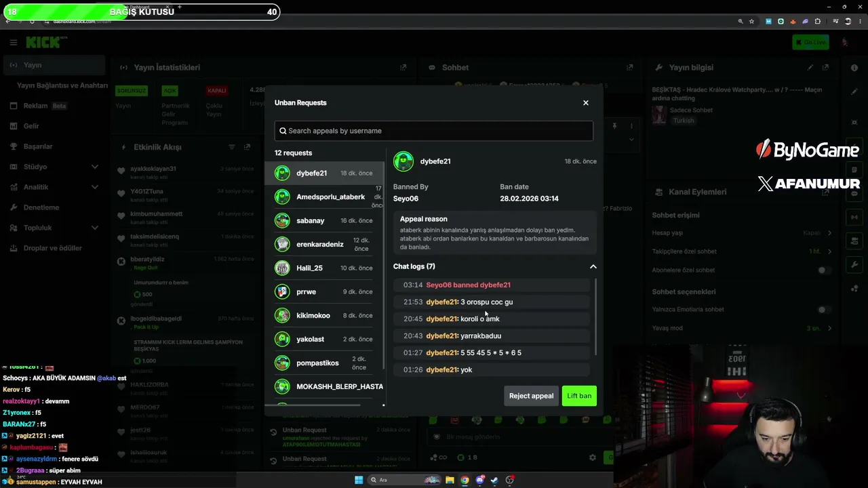Screen dimensions: 868x488
Task: Open Steam from the taskbar
Action: click(x=494, y=480)
